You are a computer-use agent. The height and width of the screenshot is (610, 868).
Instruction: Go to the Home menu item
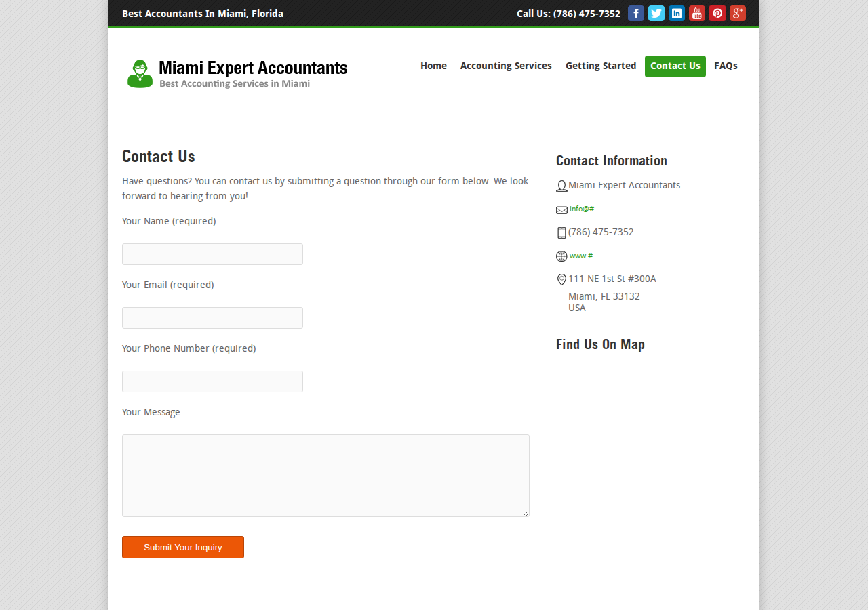click(433, 66)
